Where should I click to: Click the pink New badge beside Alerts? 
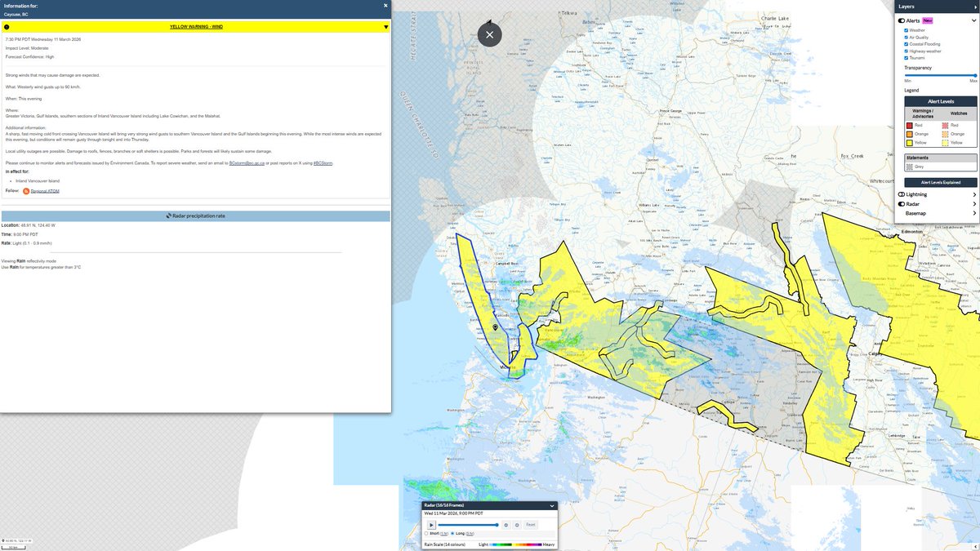tap(928, 20)
